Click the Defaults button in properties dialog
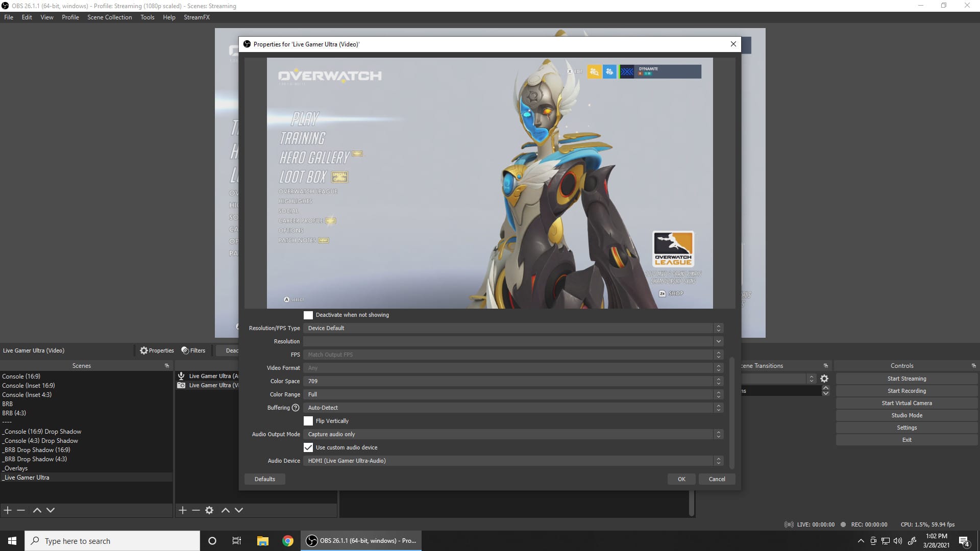The width and height of the screenshot is (980, 551). [264, 479]
